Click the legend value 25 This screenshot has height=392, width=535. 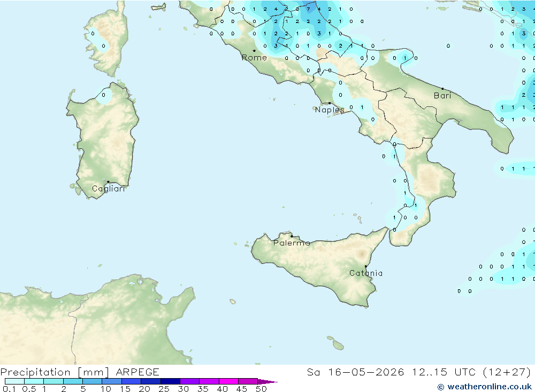164,389
